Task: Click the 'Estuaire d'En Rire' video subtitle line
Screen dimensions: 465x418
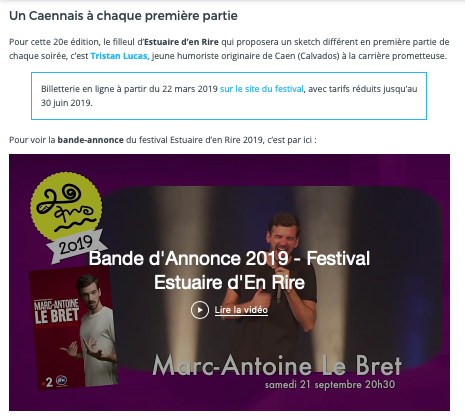Action: click(229, 283)
